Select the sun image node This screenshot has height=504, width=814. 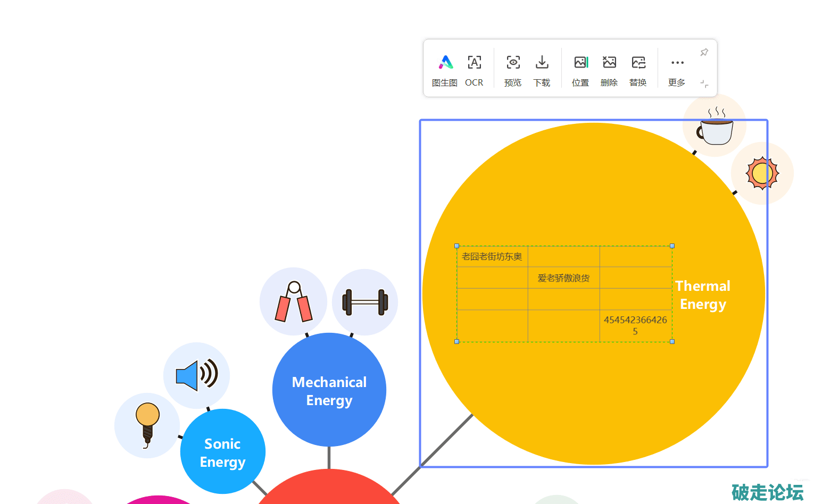[x=762, y=173]
